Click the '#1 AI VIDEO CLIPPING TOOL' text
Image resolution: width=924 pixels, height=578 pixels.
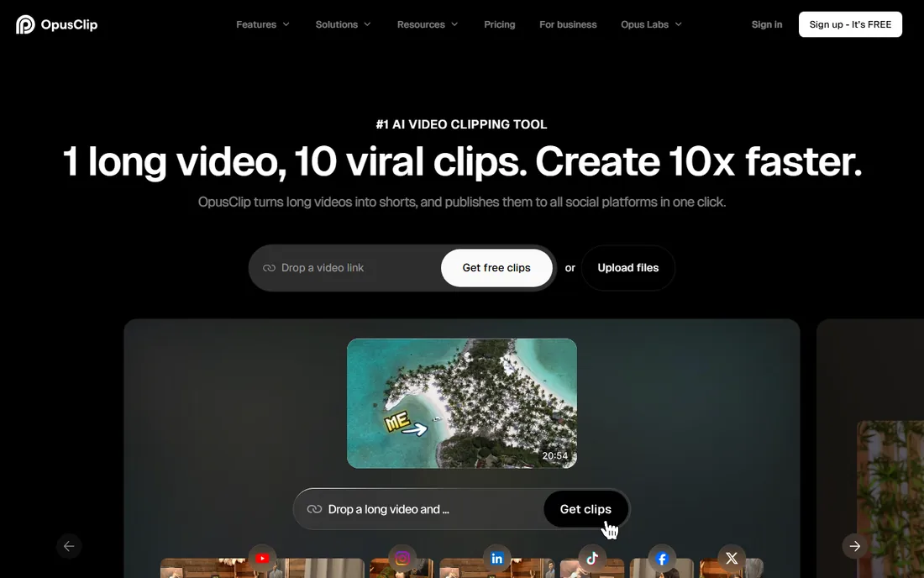[x=461, y=124]
